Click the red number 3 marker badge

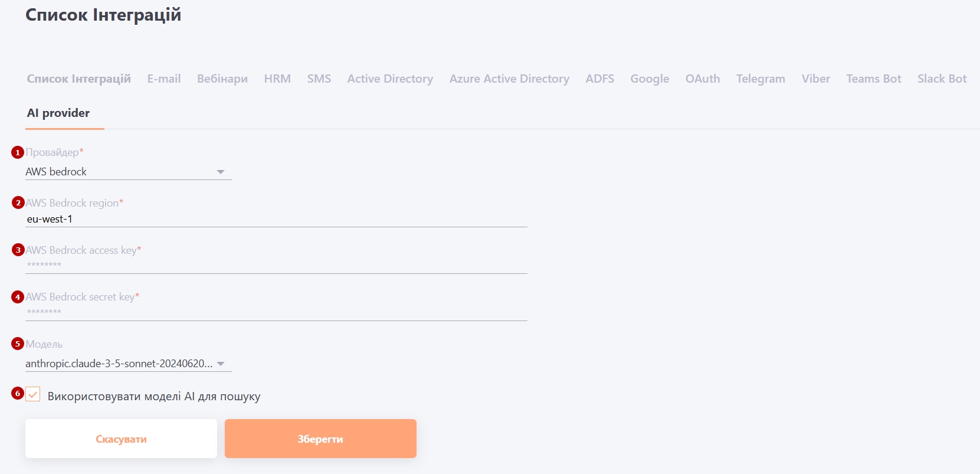click(18, 250)
